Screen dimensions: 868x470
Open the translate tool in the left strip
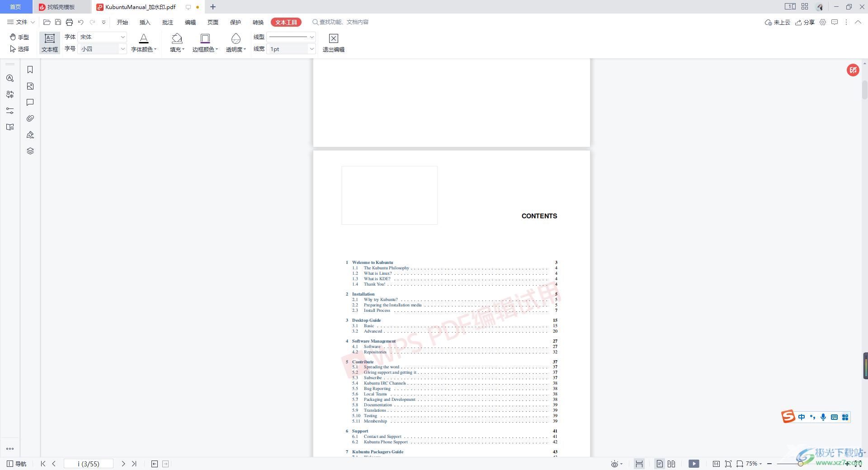[10, 94]
